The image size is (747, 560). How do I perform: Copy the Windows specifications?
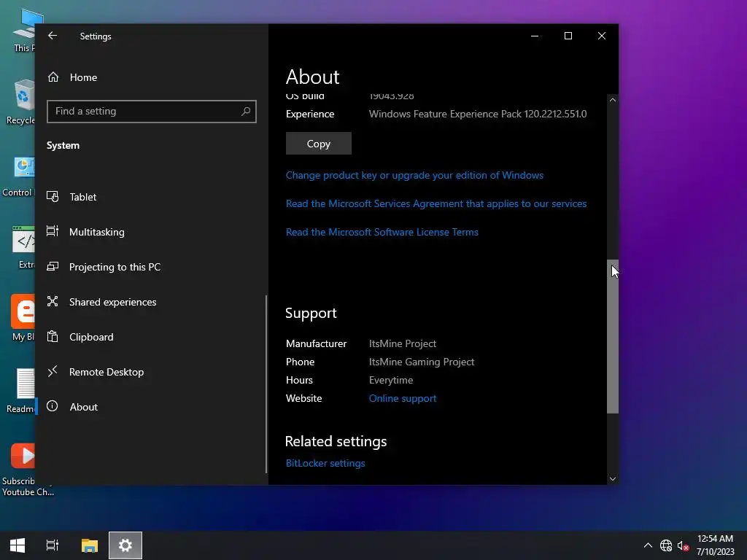coord(318,144)
